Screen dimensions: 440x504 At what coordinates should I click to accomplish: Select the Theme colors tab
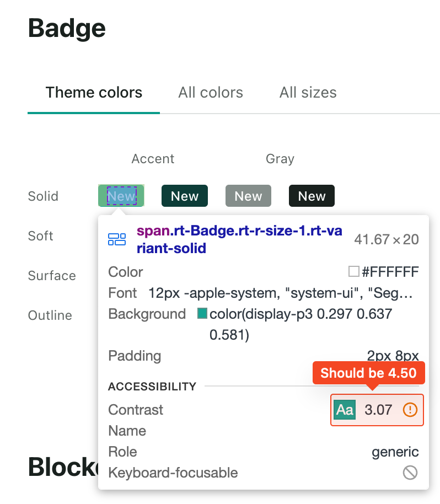tap(93, 92)
